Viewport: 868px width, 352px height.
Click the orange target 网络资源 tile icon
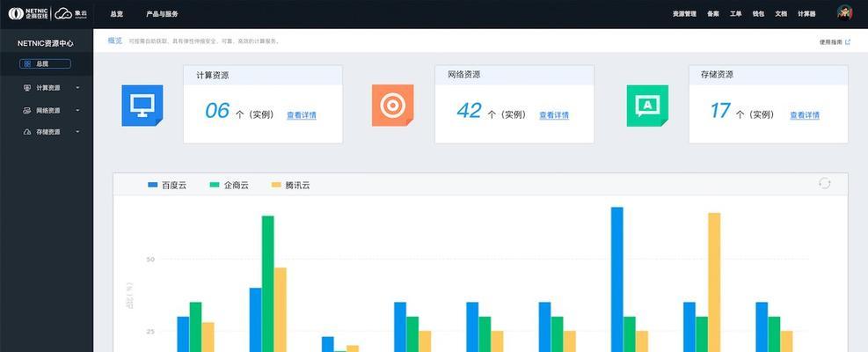click(x=392, y=106)
